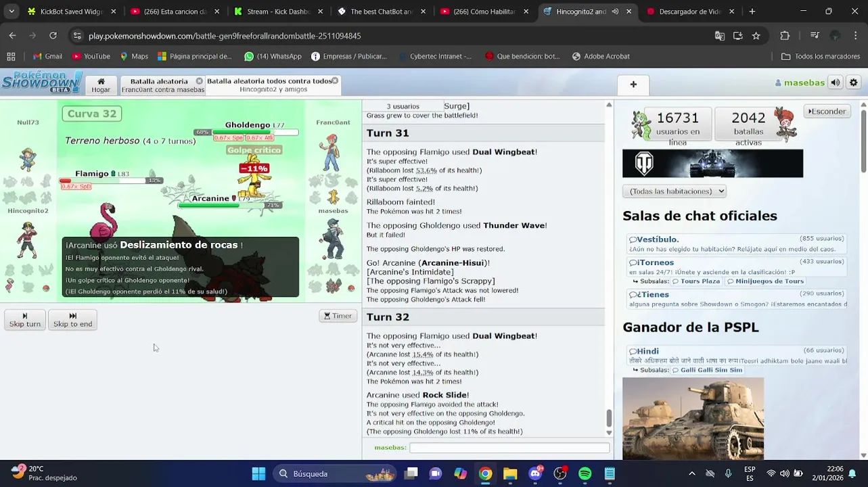The width and height of the screenshot is (868, 487).
Task: Switch to Descargador de Video tab
Action: tap(690, 11)
